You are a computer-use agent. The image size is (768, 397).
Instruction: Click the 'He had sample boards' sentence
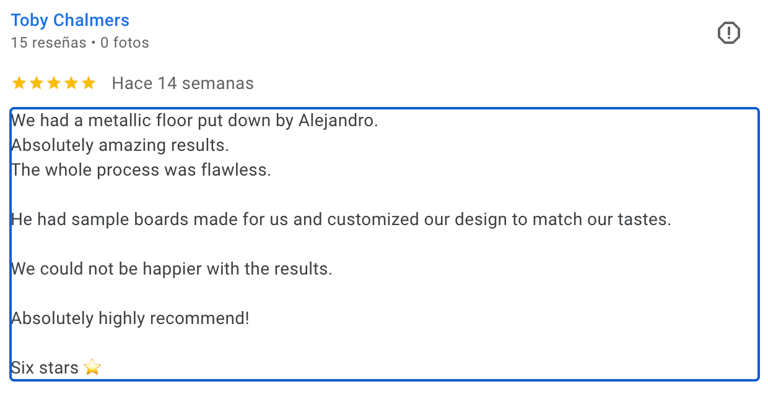(341, 219)
